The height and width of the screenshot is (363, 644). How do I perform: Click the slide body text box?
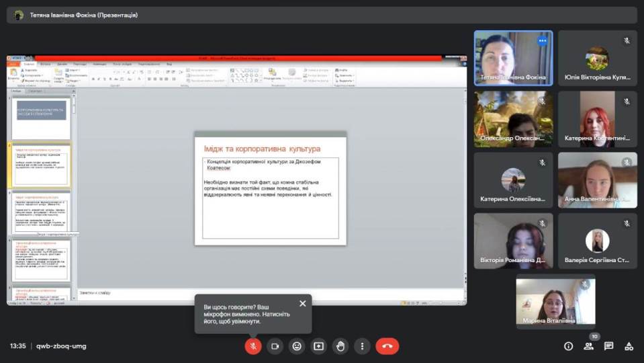(x=270, y=198)
